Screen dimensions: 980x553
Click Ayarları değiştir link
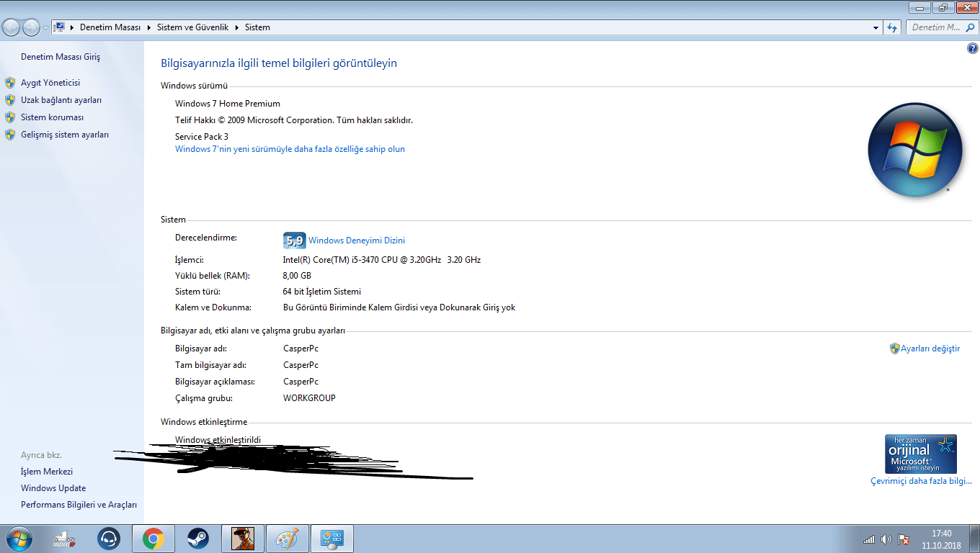(x=930, y=349)
